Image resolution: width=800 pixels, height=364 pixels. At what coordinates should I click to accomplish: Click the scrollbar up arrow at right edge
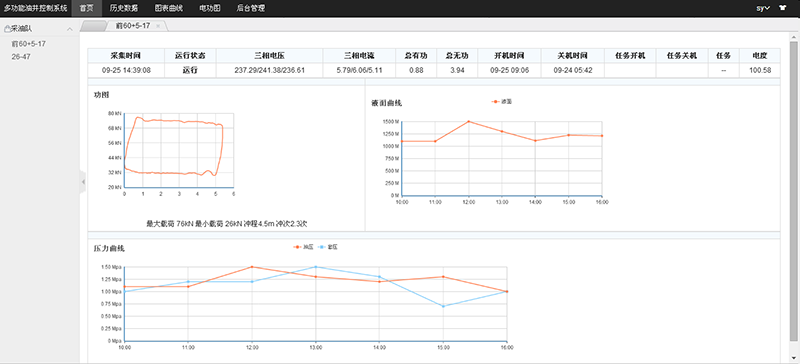793,38
